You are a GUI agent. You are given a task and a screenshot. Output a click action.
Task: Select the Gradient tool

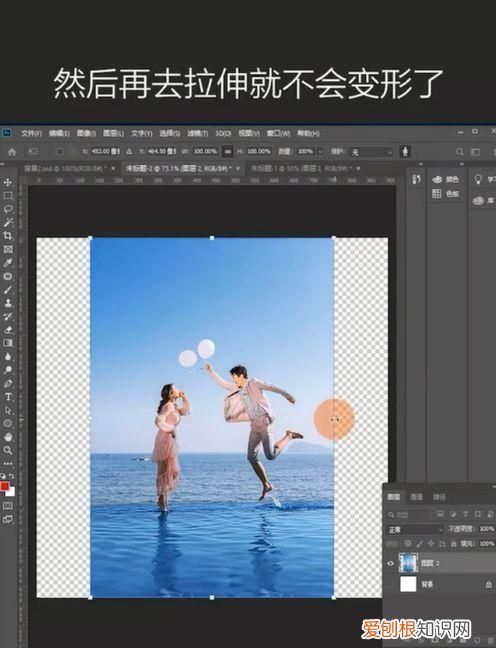pos(8,343)
